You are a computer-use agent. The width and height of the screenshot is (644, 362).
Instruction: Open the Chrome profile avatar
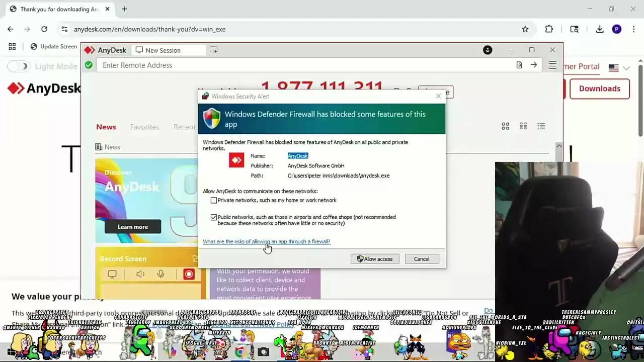[x=617, y=29]
